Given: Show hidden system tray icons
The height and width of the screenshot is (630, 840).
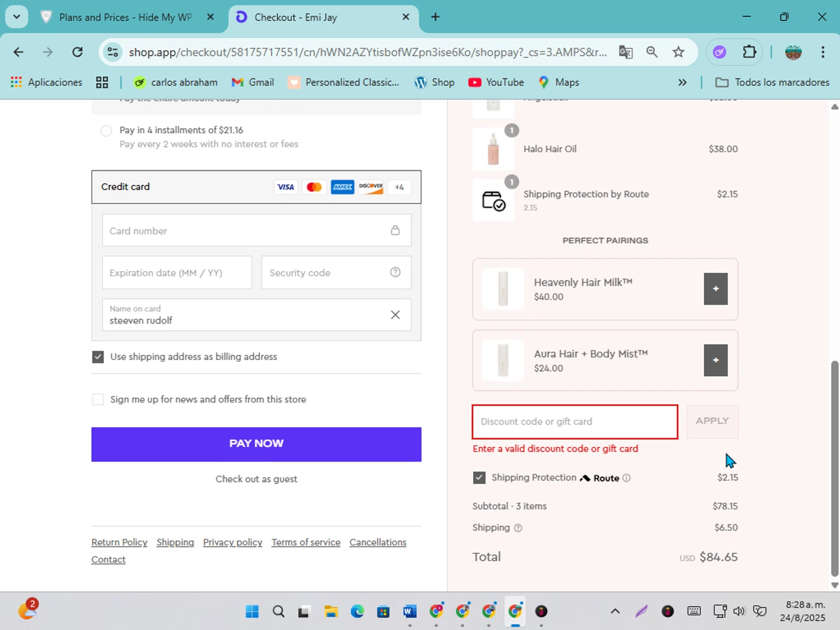Looking at the screenshot, I should [x=615, y=611].
